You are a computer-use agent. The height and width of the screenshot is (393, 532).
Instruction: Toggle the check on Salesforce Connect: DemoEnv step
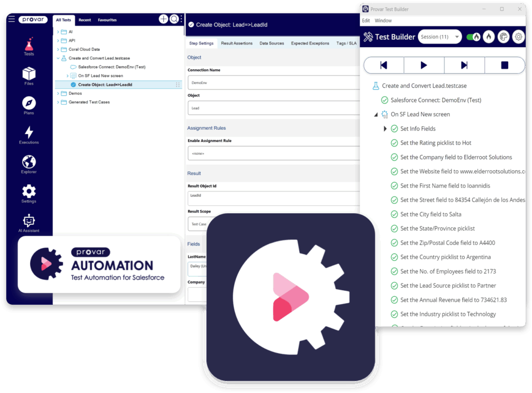tap(385, 100)
